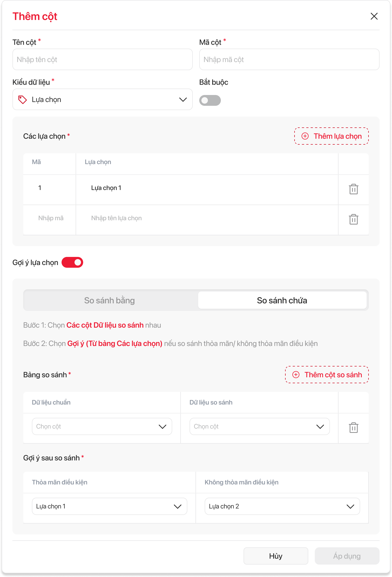Click the tag icon in Kiểu dữ liệu field

(x=22, y=100)
